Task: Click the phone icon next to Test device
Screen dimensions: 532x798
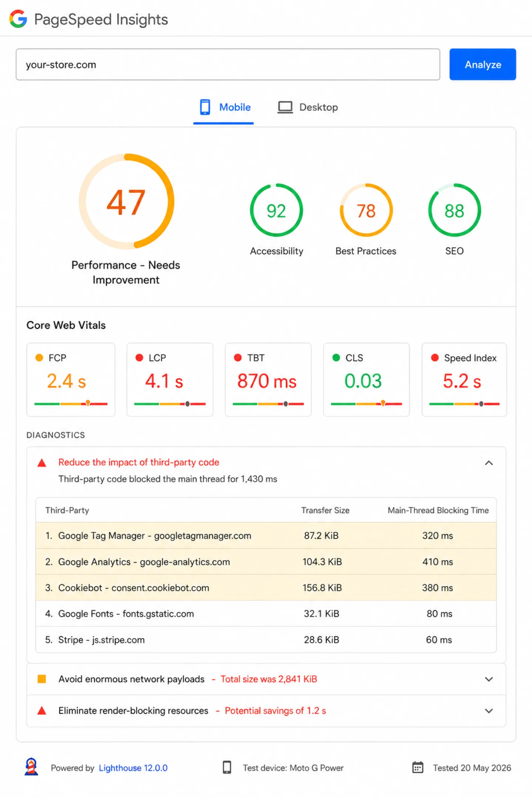Action: pyautogui.click(x=227, y=767)
